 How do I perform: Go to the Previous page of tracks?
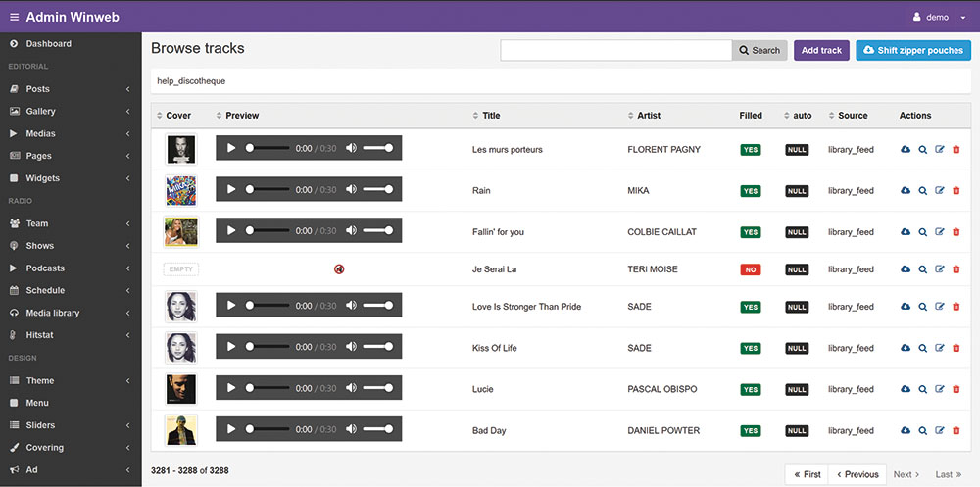pos(857,474)
